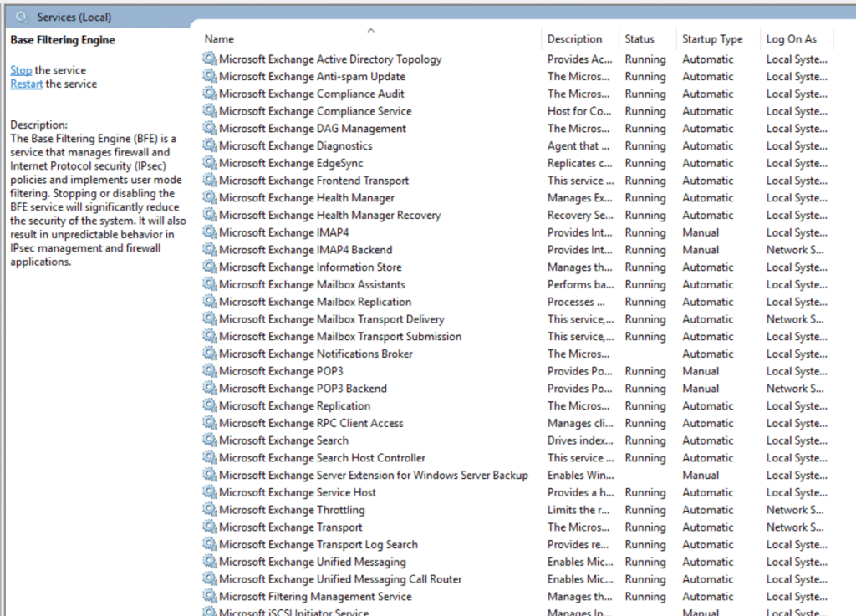Click gear icon for Microsoft Exchange EdgeSync
Screen dimensions: 856x616
[209, 163]
